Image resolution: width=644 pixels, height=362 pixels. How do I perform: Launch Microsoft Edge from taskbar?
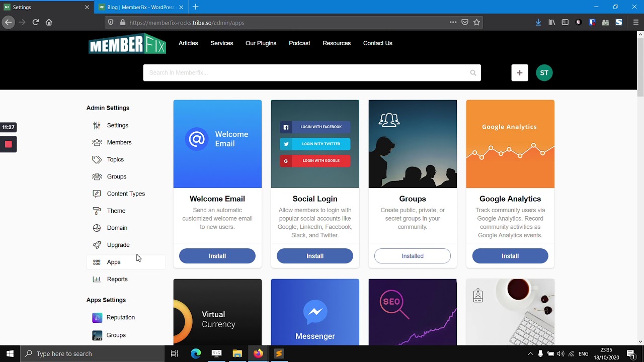(196, 353)
